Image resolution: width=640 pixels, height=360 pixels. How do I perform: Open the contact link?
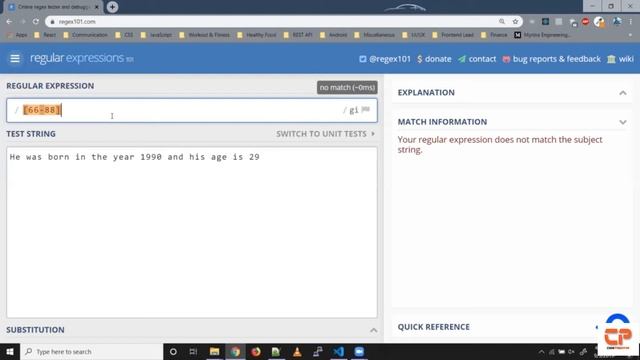pyautogui.click(x=477, y=59)
